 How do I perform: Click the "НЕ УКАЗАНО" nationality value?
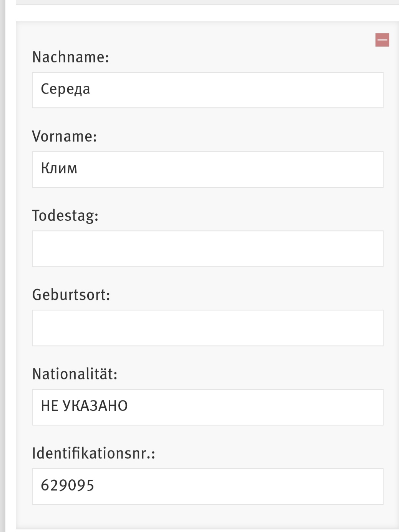84,406
